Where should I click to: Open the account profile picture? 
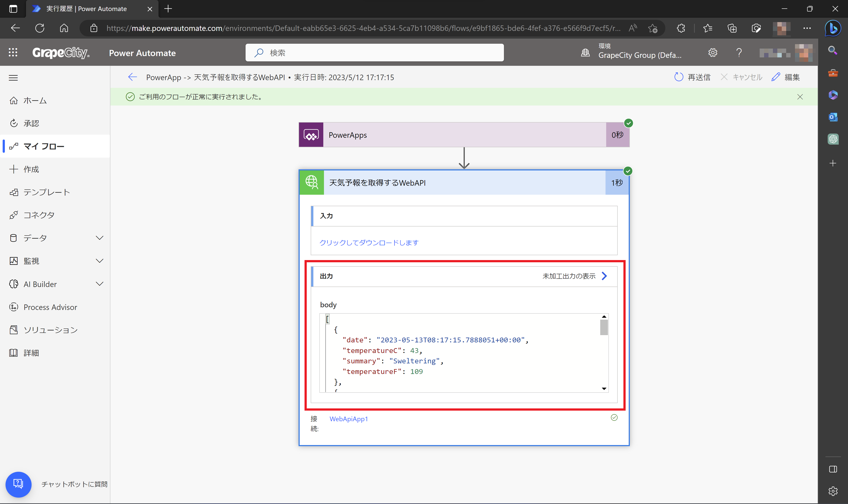pyautogui.click(x=803, y=53)
